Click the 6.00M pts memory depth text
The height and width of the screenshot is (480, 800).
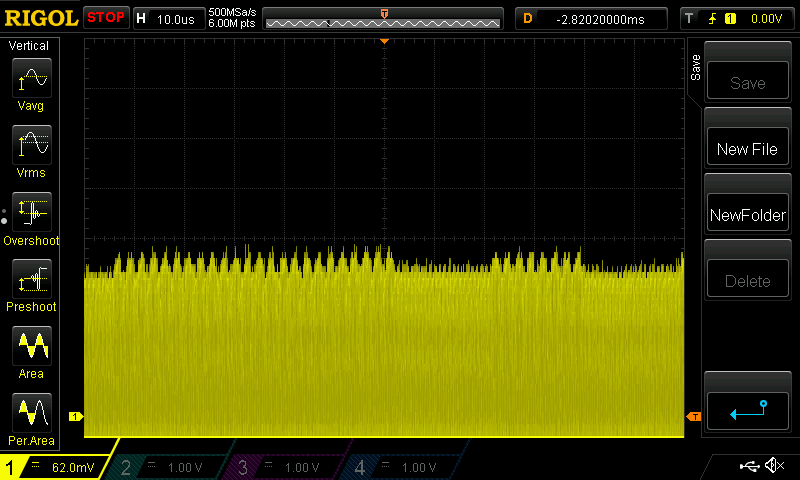(232, 23)
